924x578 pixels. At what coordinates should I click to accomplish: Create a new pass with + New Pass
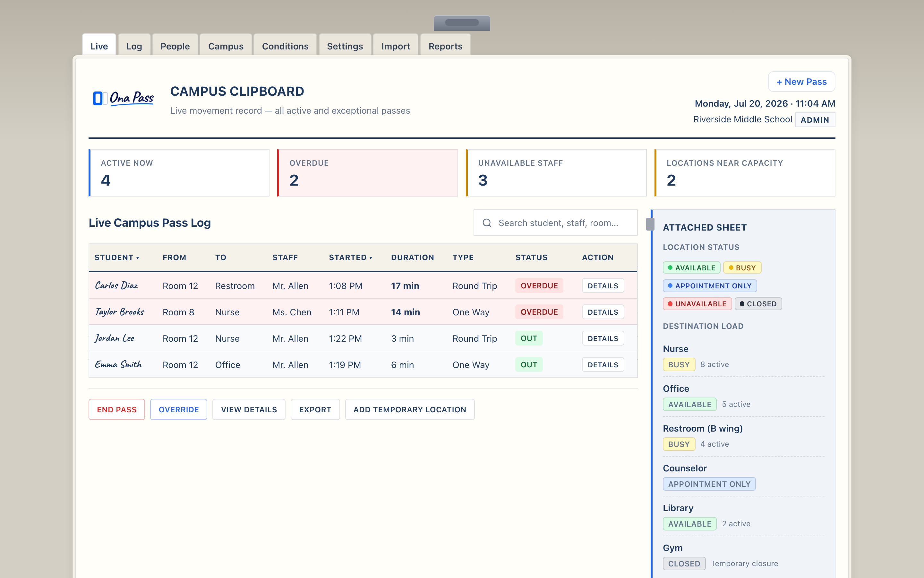click(801, 82)
